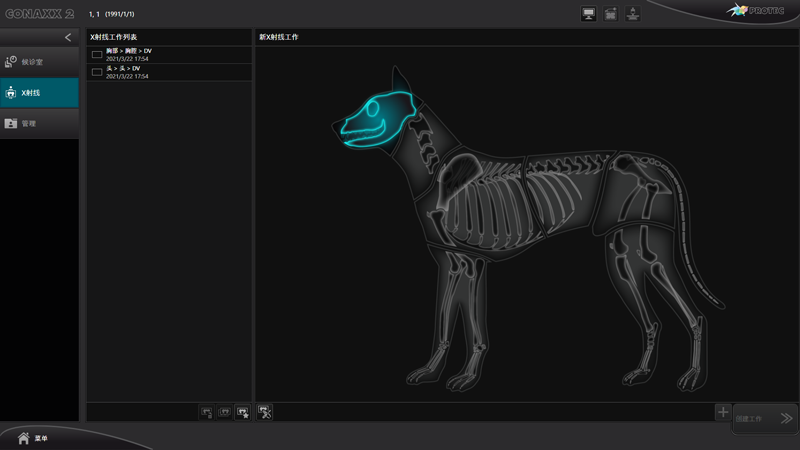800x450 pixels.
Task: Click the monitor icon in top toolbar
Action: tap(589, 14)
